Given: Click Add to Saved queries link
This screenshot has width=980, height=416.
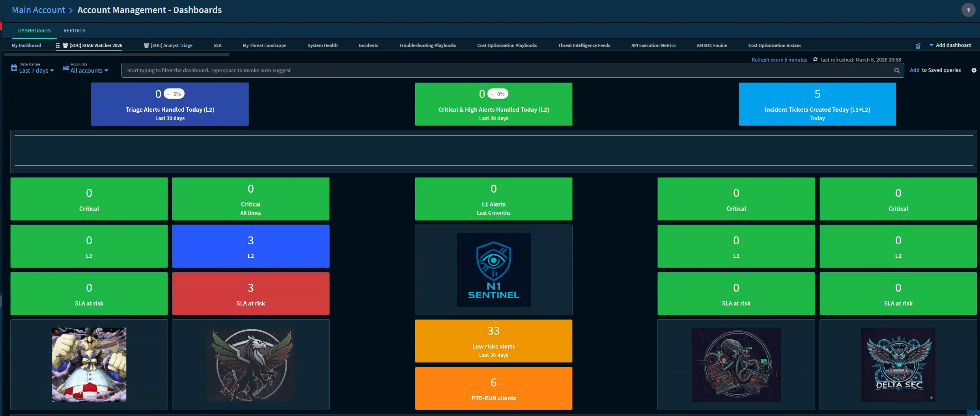Looking at the screenshot, I should (915, 70).
